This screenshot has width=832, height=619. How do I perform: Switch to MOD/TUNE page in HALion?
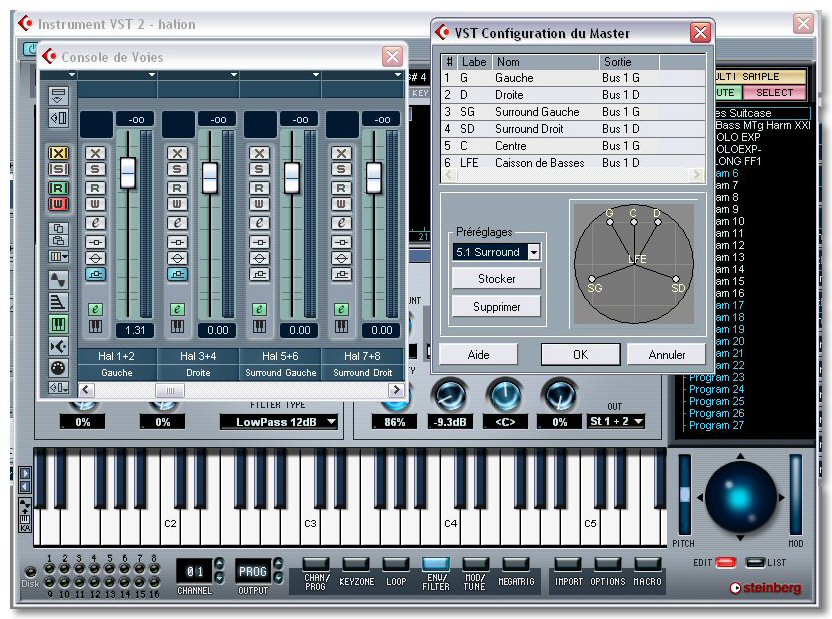pos(475,564)
